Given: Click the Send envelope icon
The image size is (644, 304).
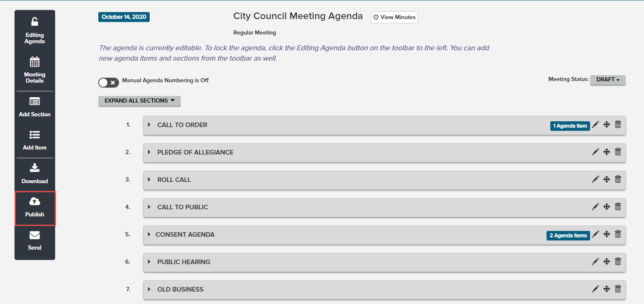Looking at the screenshot, I should [x=35, y=235].
